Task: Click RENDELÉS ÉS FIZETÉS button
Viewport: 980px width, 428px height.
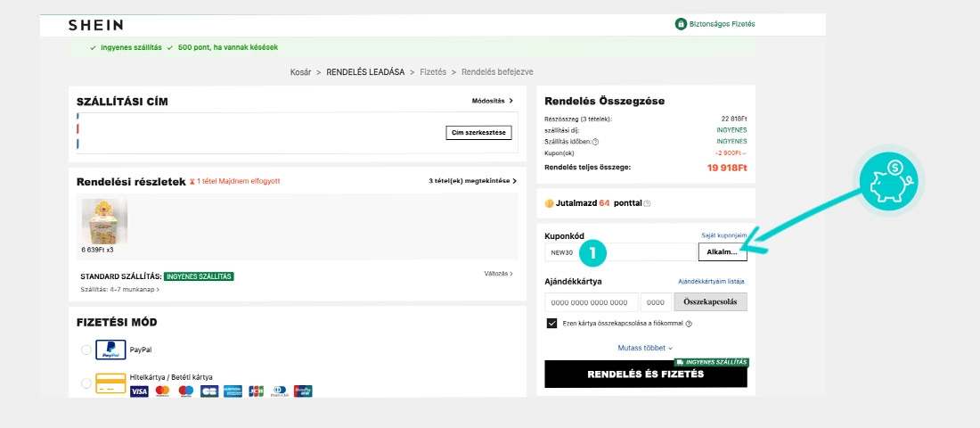Action: coord(646,374)
